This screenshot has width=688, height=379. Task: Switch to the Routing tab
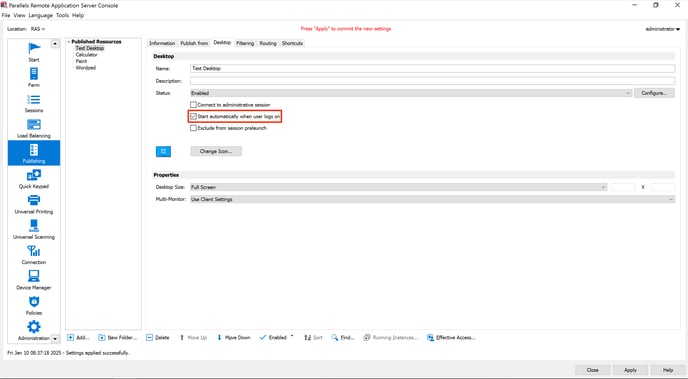tap(268, 43)
